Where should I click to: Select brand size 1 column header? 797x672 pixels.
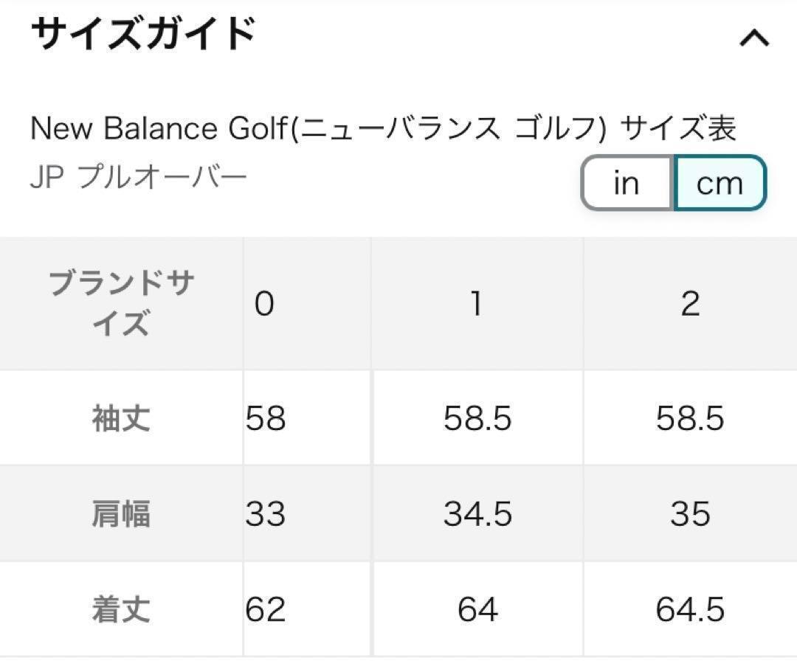477,303
